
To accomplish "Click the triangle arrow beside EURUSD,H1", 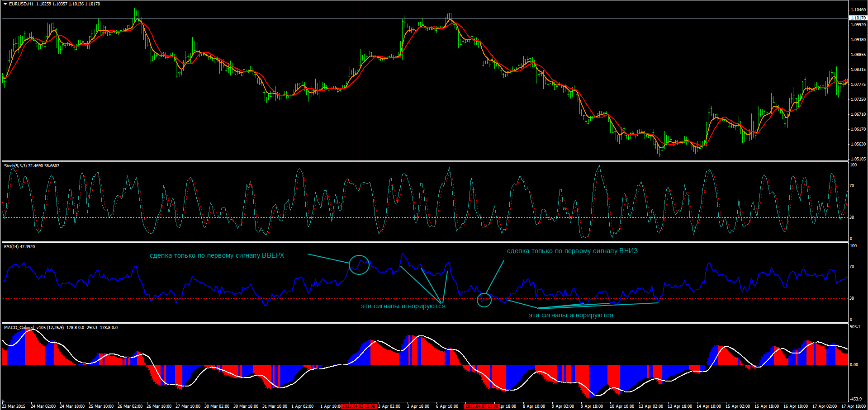I will (x=5, y=4).
